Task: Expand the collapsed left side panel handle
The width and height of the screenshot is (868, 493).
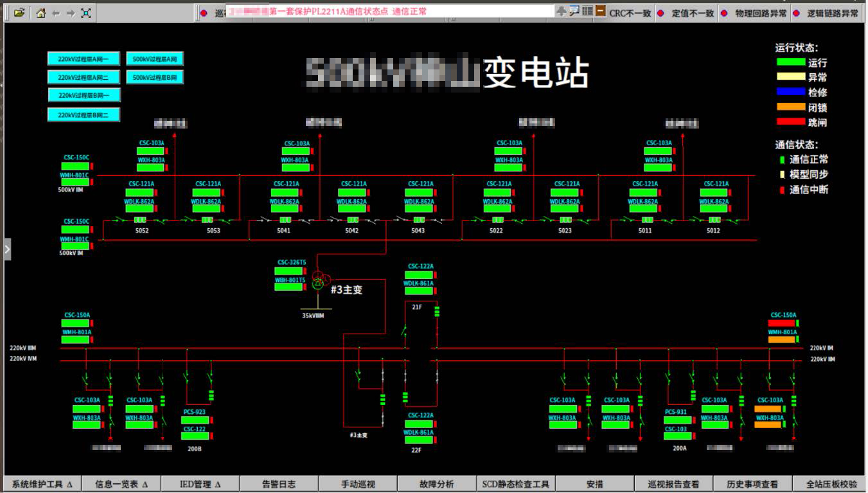Action: pyautogui.click(x=7, y=249)
